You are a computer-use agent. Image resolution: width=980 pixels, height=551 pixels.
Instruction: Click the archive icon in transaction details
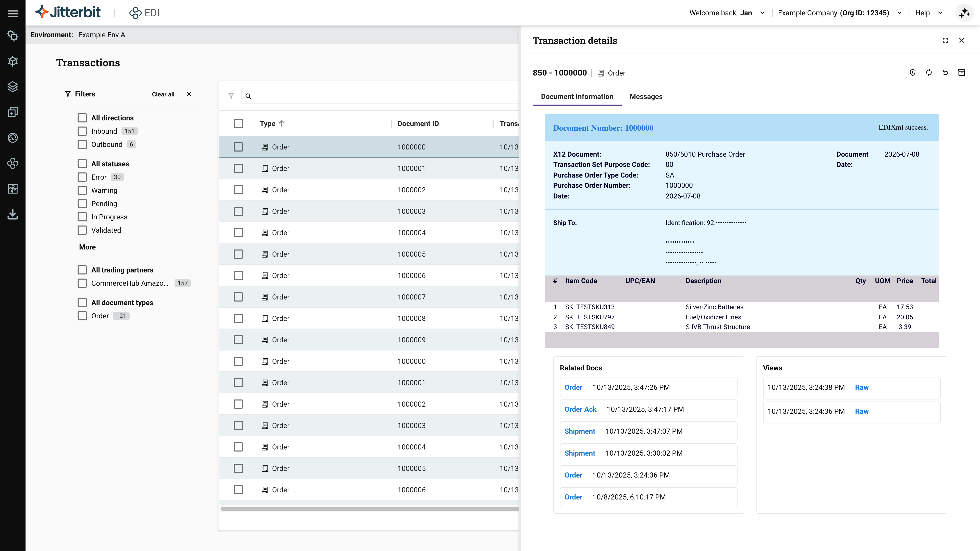point(961,73)
